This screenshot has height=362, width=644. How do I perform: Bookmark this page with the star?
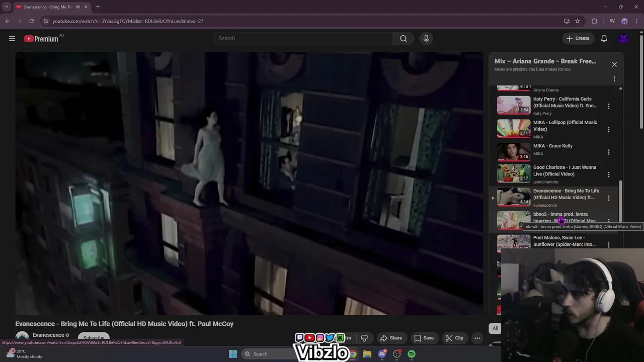coord(578,21)
